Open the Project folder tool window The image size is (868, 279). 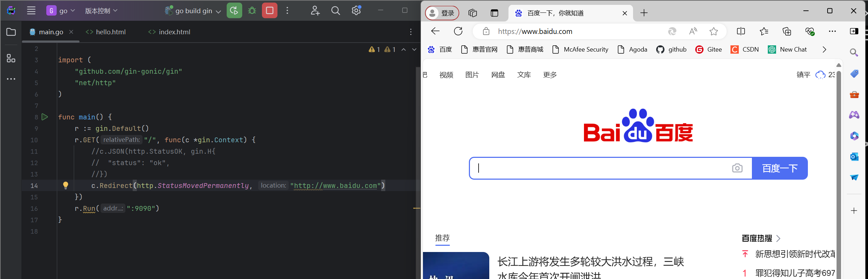click(x=11, y=32)
